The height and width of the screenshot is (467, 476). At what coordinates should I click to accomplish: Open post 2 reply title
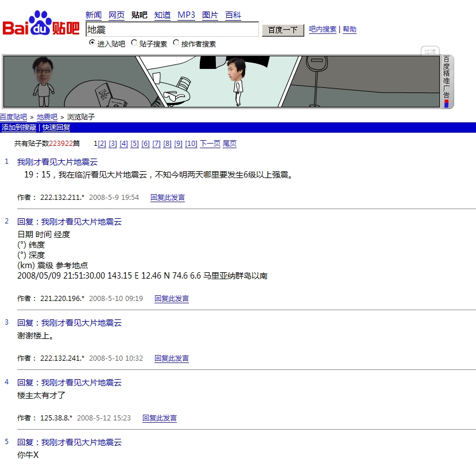click(x=69, y=222)
